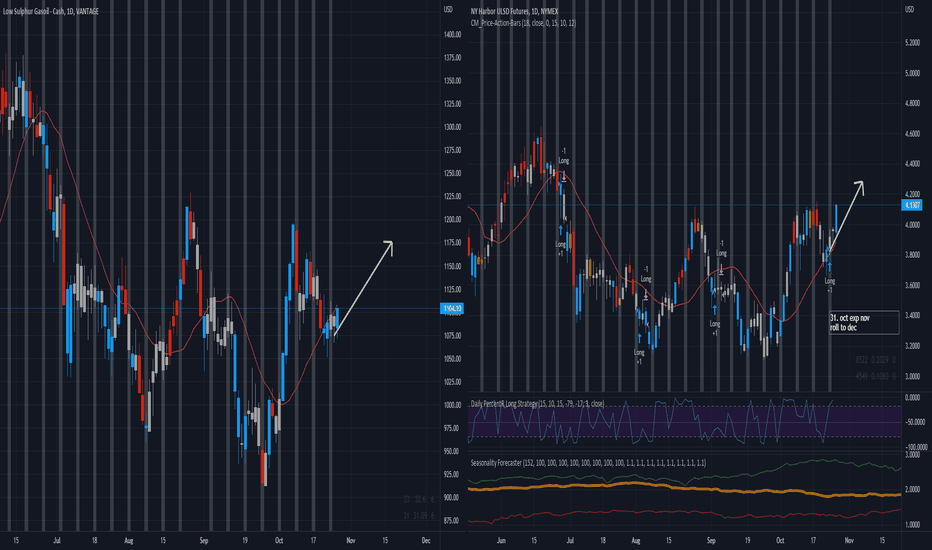Image resolution: width=932 pixels, height=550 pixels.
Task: Select the Seasonality Forecaster indicator legend
Action: (x=588, y=463)
